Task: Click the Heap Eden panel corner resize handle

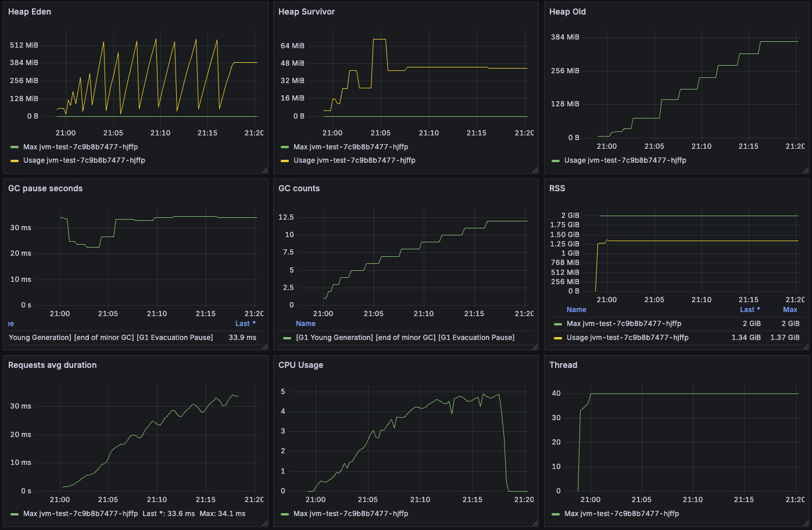Action: point(265,170)
